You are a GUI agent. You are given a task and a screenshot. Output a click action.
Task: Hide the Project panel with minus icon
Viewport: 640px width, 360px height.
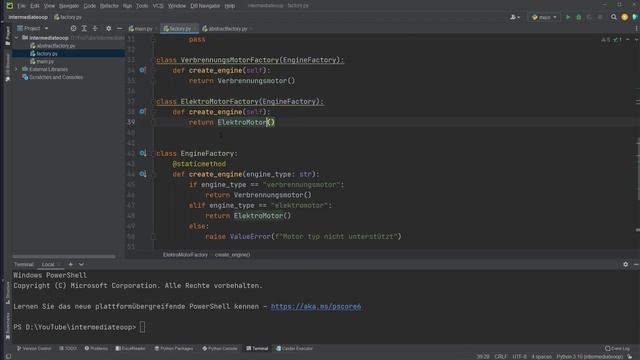[x=119, y=28]
